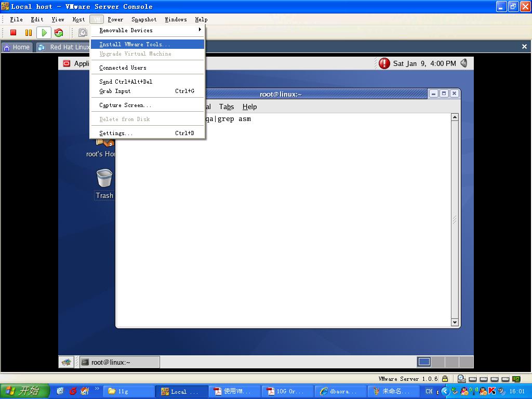Click the terminal scrollbar up arrow

pos(455,117)
